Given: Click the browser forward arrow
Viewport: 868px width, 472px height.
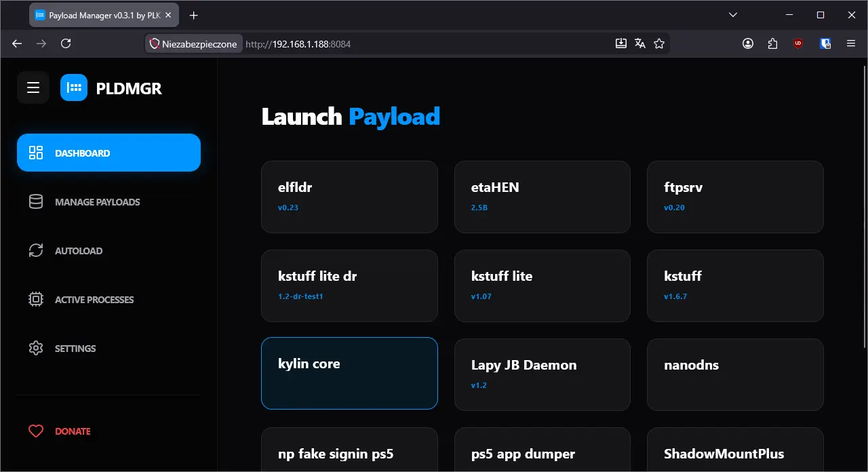Looking at the screenshot, I should tap(41, 43).
